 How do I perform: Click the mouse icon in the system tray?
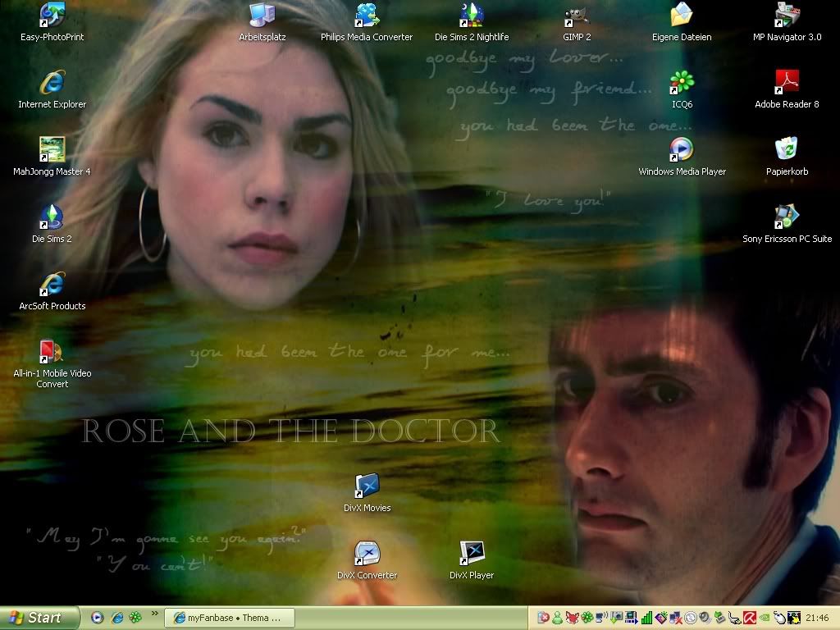[x=780, y=618]
